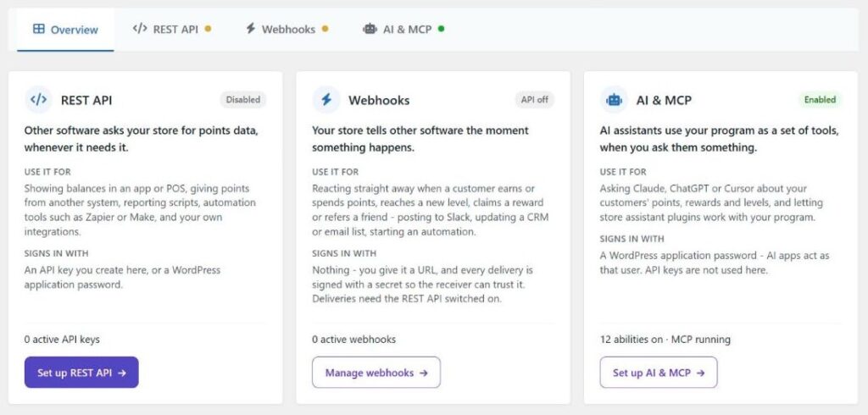Image resolution: width=868 pixels, height=415 pixels.
Task: Click the "Nothing - you give it a URL" text
Action: point(423,285)
